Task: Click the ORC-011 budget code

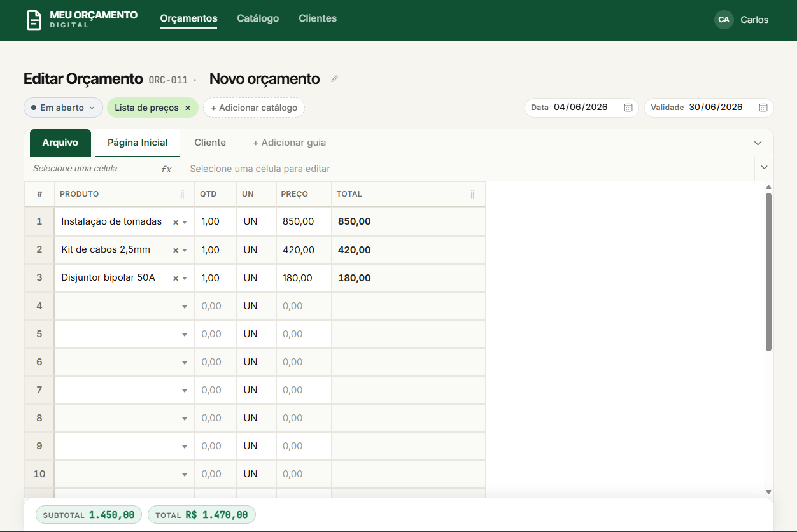Action: (x=168, y=80)
